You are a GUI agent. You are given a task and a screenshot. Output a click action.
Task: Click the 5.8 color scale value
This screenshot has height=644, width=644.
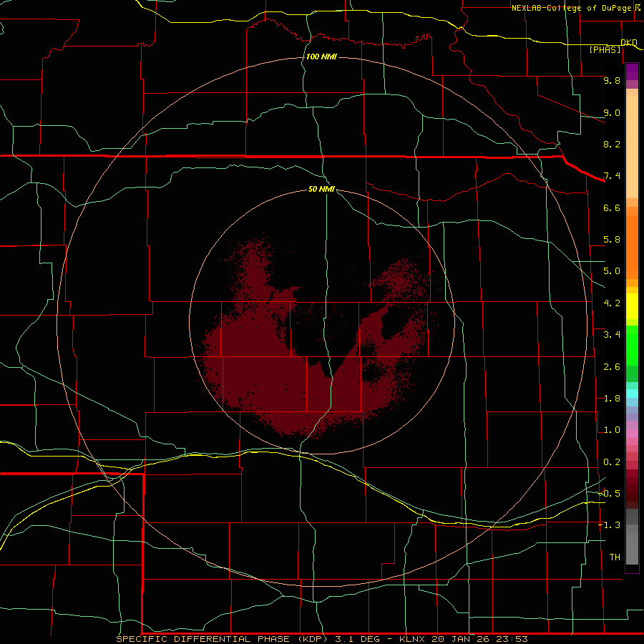612,240
